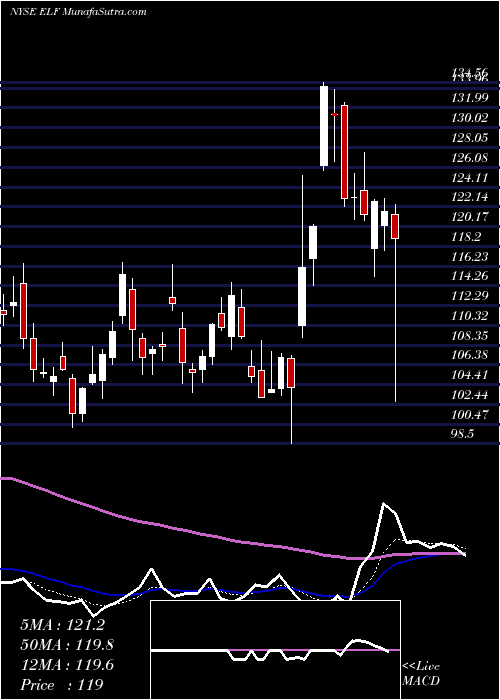Click the 100.47 price axis label

point(469,415)
